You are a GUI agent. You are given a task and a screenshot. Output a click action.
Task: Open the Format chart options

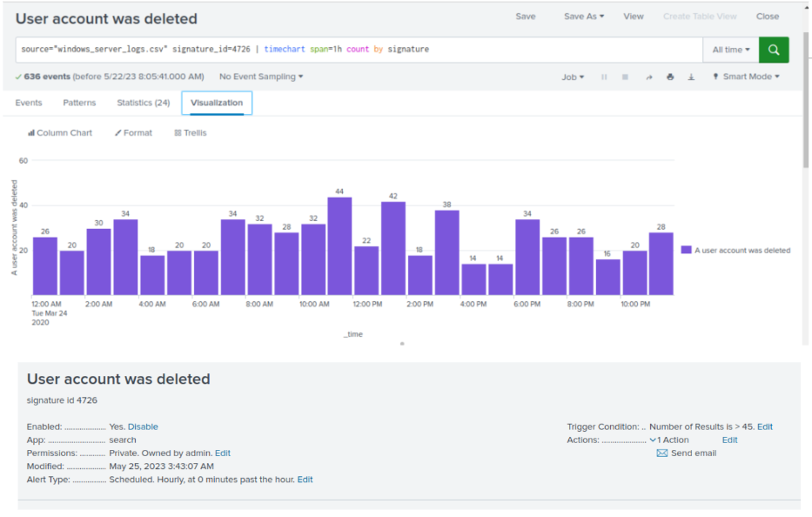click(133, 132)
